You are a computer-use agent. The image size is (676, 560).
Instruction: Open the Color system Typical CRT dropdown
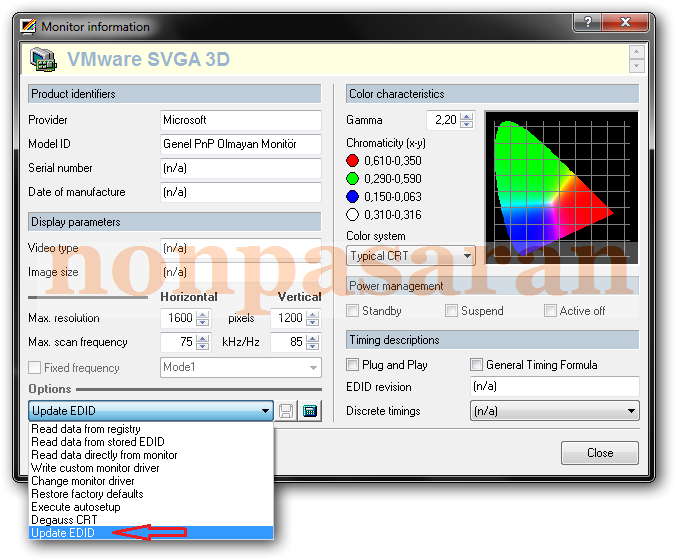pyautogui.click(x=410, y=256)
